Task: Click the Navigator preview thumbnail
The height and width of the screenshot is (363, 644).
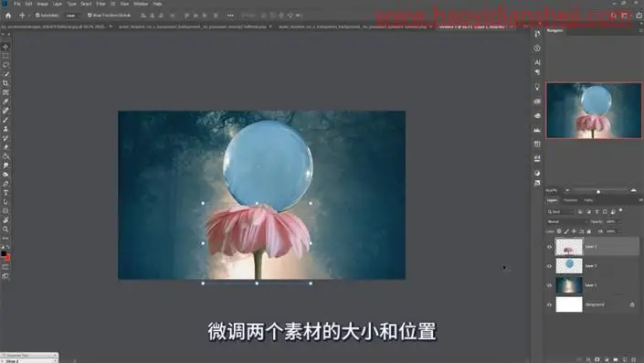Action: [x=594, y=110]
